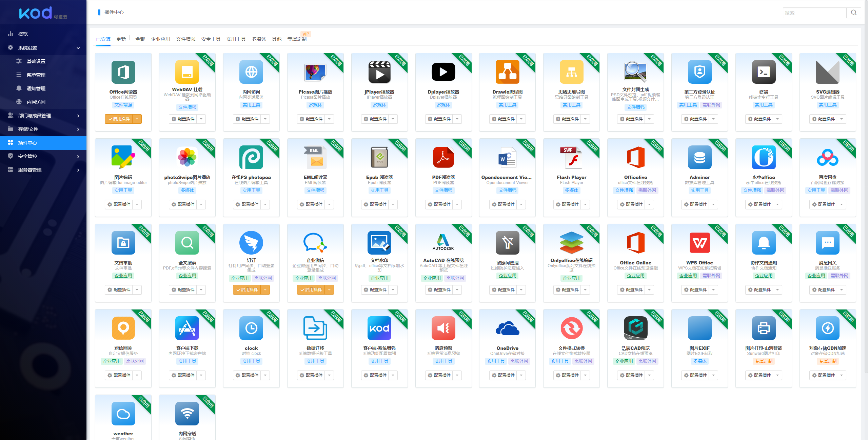Open dropdown arrow next to WebDAV 配置插件
868x440 pixels.
201,119
